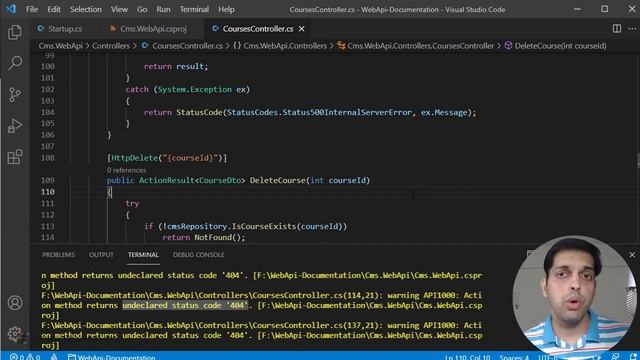Click the Spaces: 4 indentation status item
Screen dimensions: 640x360
click(x=514, y=357)
